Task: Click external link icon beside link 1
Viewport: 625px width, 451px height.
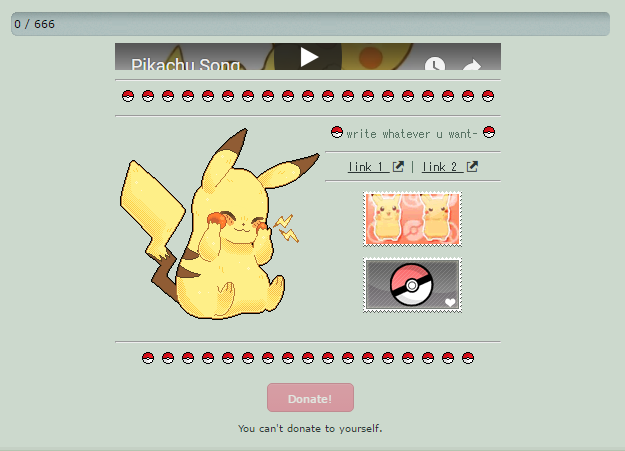Action: click(x=398, y=166)
